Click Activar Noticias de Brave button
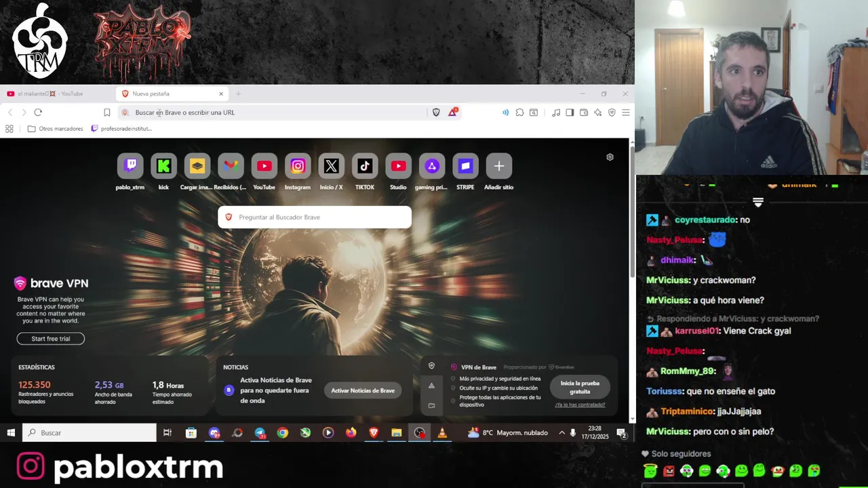 pos(363,390)
